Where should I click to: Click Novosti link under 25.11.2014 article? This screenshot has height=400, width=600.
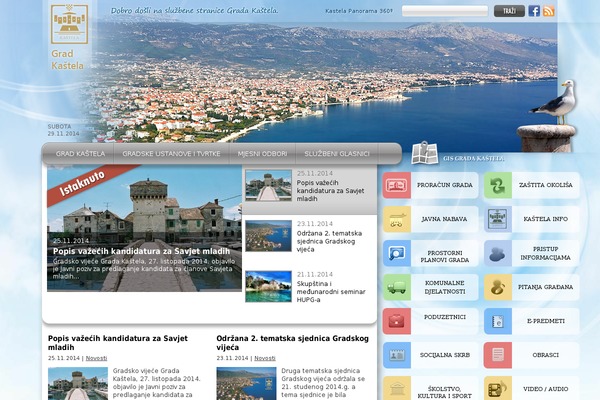click(96, 358)
